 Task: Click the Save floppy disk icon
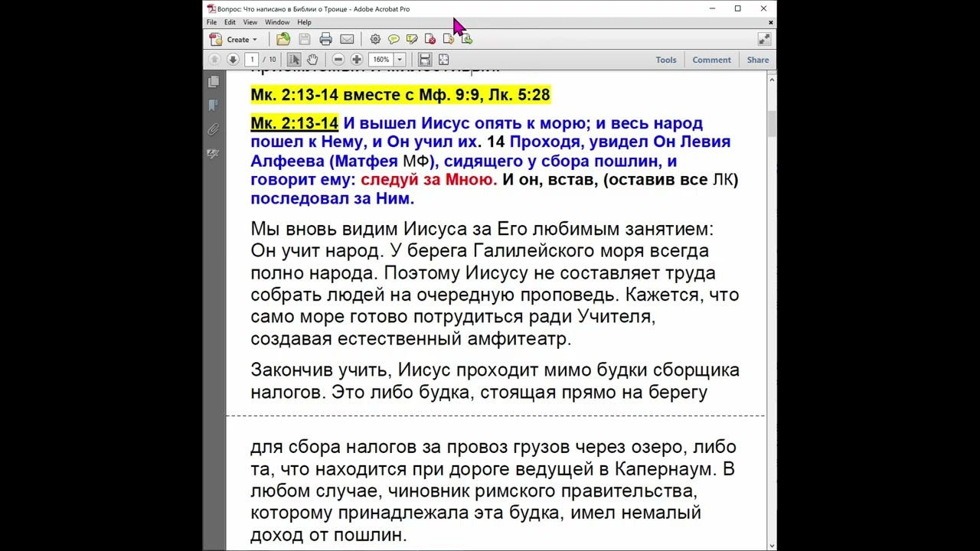(304, 39)
